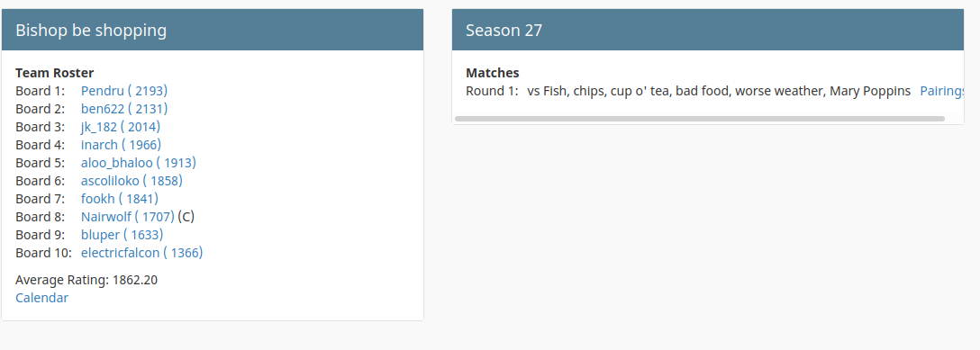The height and width of the screenshot is (350, 980).
Task: Open fookh player profile
Action: [120, 199]
